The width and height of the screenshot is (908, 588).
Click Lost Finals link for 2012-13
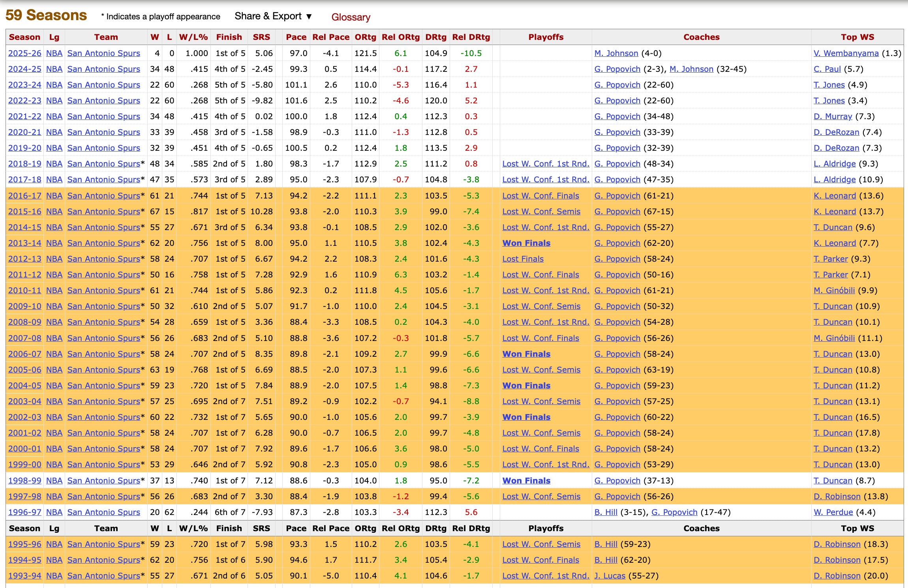pos(523,259)
